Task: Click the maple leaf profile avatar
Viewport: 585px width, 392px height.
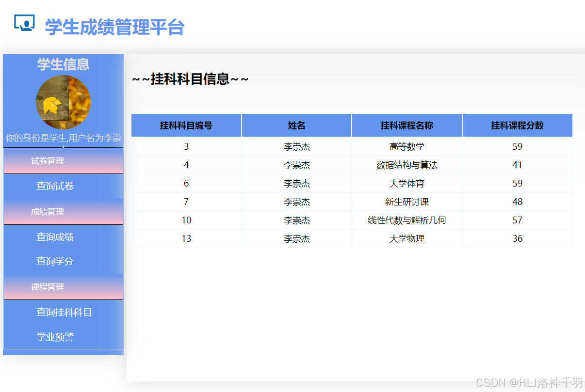Action: 63,102
